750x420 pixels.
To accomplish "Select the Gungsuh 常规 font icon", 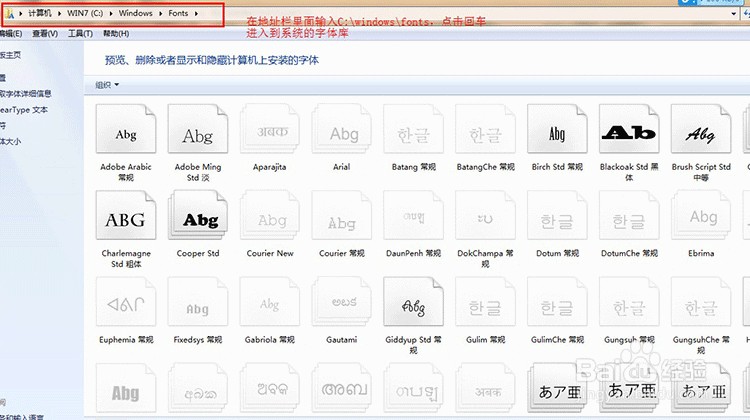I will click(x=629, y=302).
